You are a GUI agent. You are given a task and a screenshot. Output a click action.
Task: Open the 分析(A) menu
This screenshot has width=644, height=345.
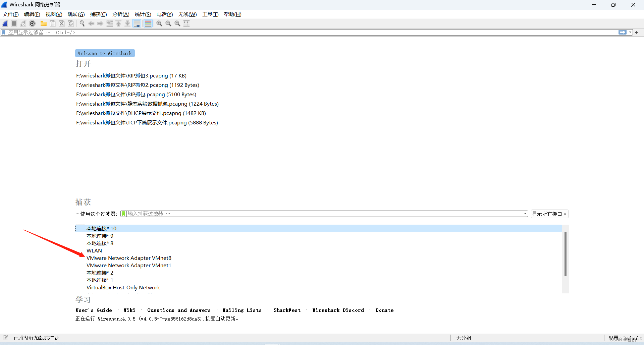coord(121,14)
